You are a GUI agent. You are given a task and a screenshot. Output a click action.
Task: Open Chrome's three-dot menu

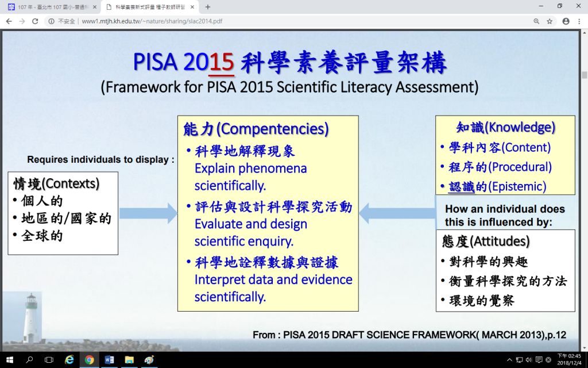[x=579, y=21]
